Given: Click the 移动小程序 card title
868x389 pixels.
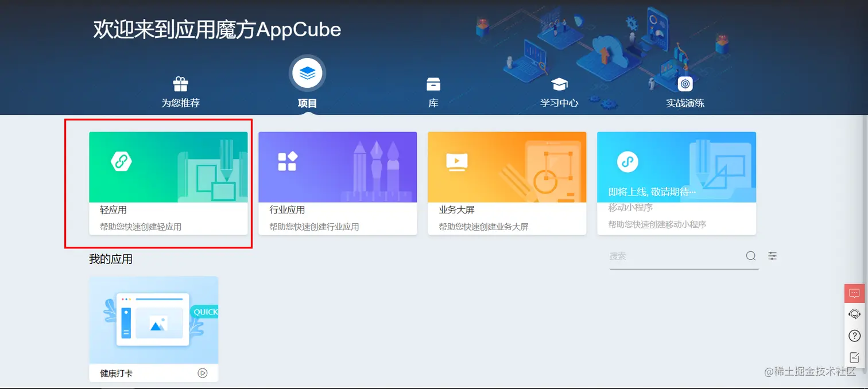Looking at the screenshot, I should tap(631, 207).
